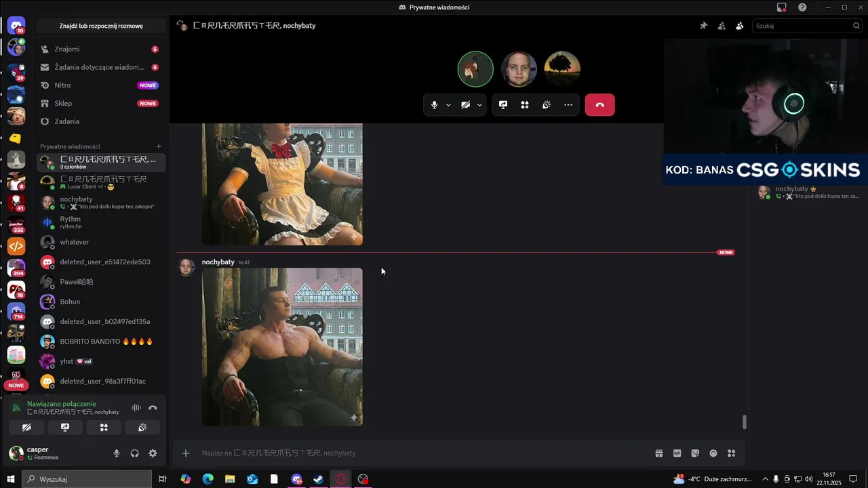Open muscular man image from nochybaty

point(282,347)
